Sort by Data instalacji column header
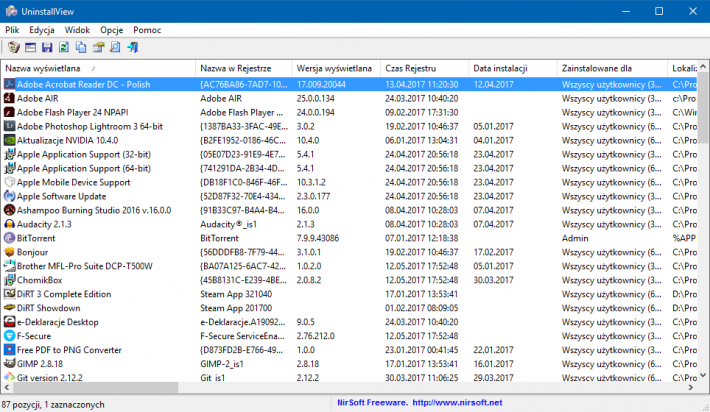This screenshot has width=710, height=412. click(x=513, y=68)
